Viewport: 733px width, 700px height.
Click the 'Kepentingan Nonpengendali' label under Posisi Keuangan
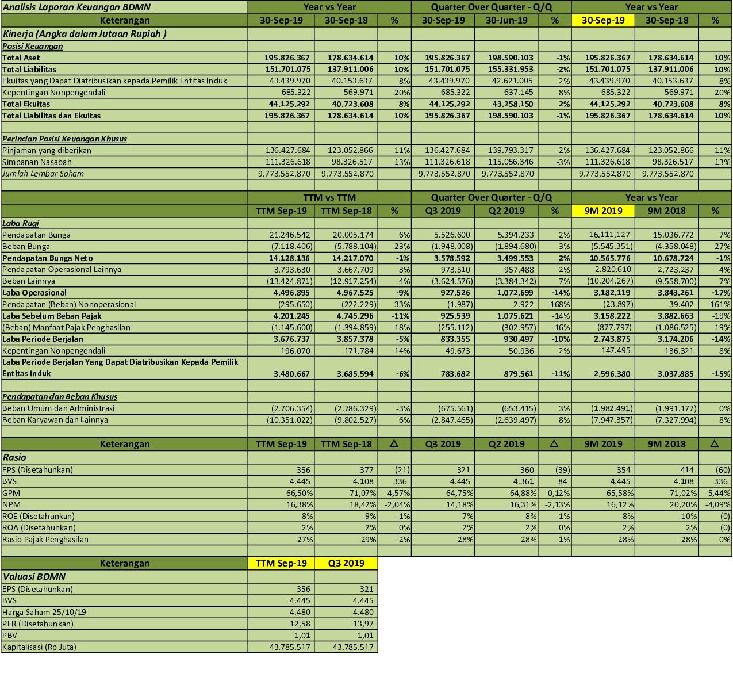[x=54, y=92]
